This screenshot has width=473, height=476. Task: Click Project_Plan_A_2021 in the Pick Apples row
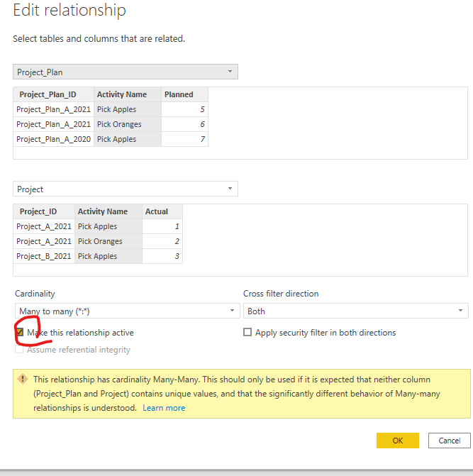tap(53, 109)
